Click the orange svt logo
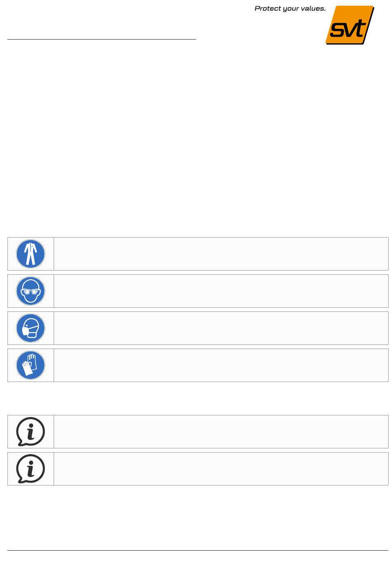Screen dimensions: 392x561 tap(350, 25)
